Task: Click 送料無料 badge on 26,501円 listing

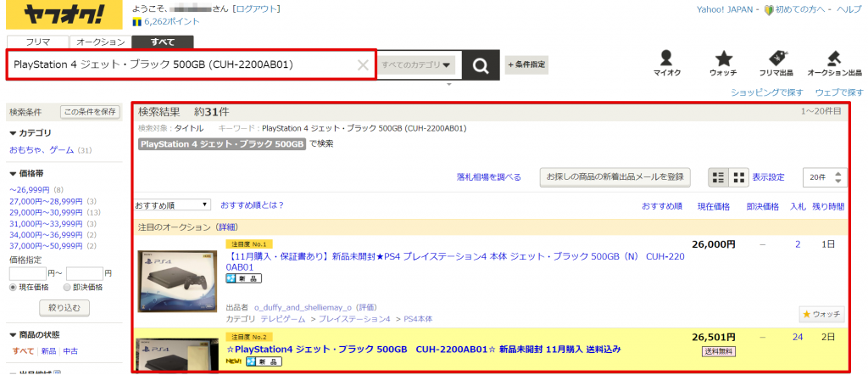Action: tap(719, 351)
